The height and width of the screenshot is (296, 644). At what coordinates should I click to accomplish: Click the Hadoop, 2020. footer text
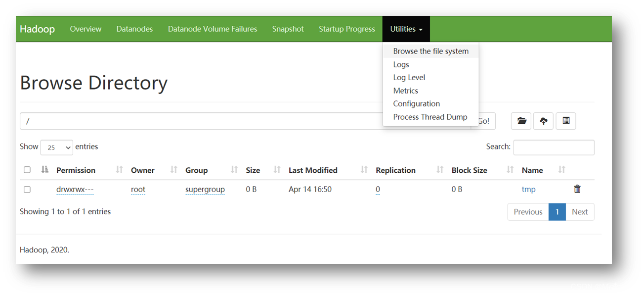[44, 250]
